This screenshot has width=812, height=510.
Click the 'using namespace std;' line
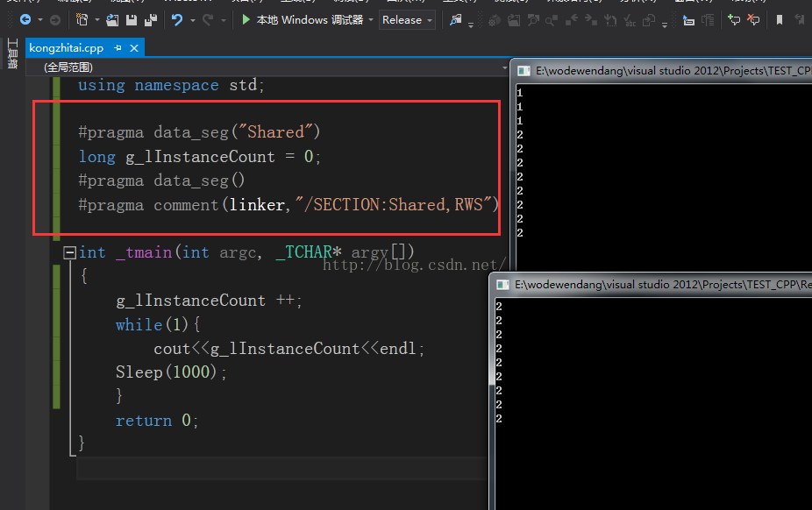click(171, 85)
